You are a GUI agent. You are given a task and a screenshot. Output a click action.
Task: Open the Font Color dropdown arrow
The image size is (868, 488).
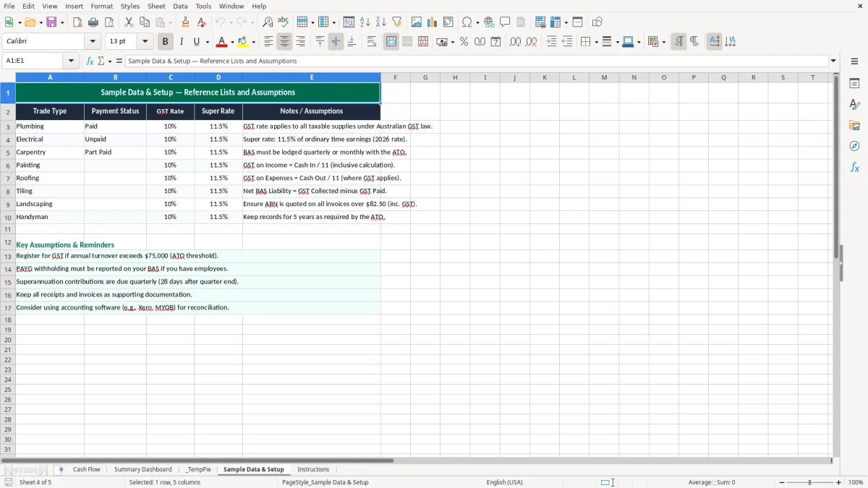point(231,42)
